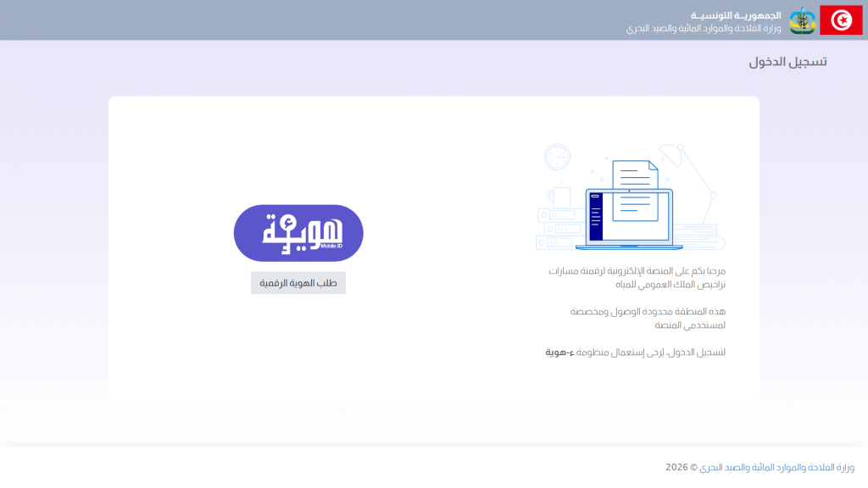
Task: Click the coffee mug illustration
Action: click(x=559, y=197)
